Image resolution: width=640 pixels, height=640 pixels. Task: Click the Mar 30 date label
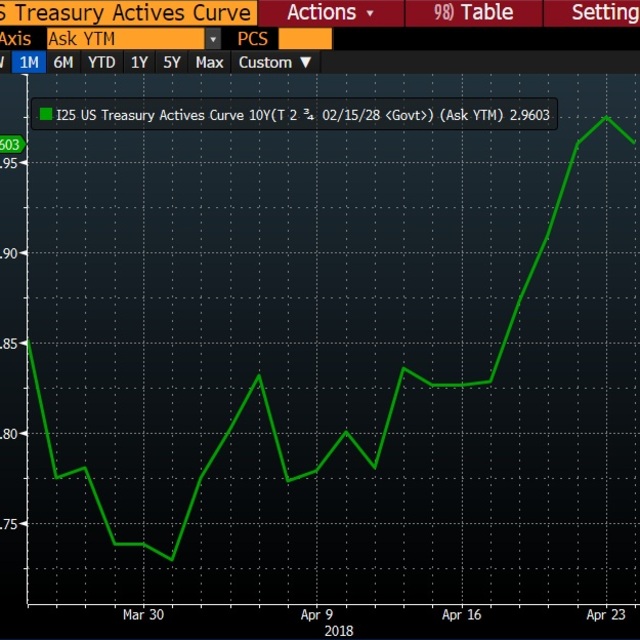tap(143, 614)
